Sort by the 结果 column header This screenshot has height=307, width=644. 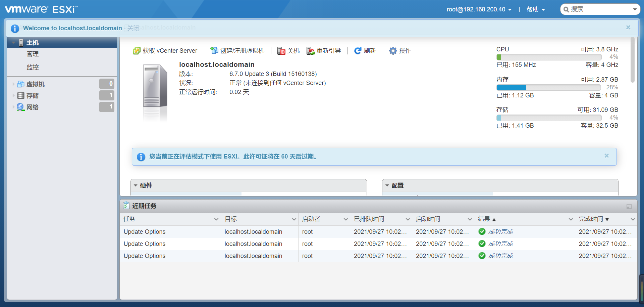(x=487, y=219)
